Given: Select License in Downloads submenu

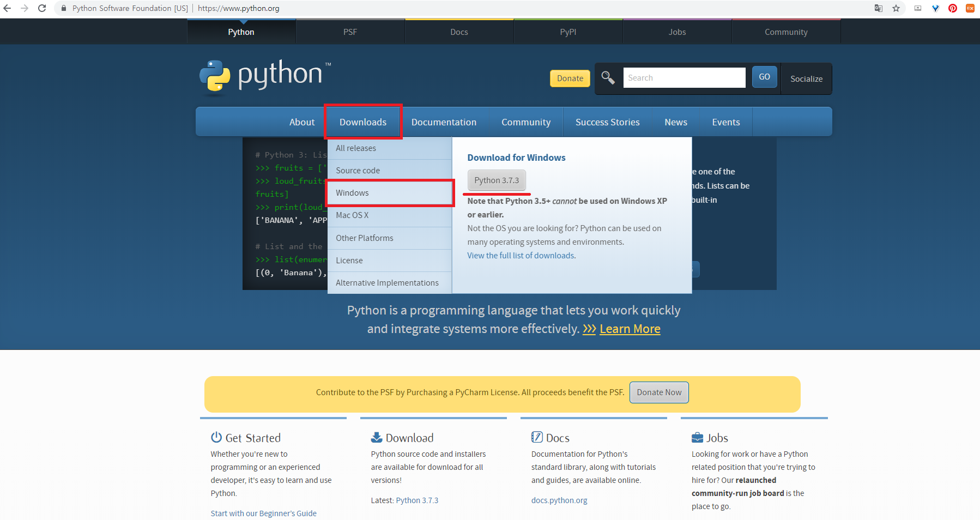Looking at the screenshot, I should click(390, 261).
